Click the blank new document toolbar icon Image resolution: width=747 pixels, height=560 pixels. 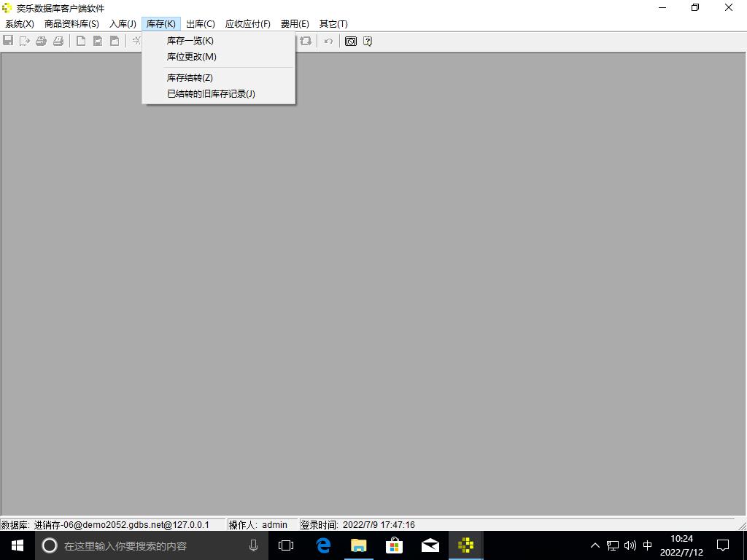click(x=81, y=41)
